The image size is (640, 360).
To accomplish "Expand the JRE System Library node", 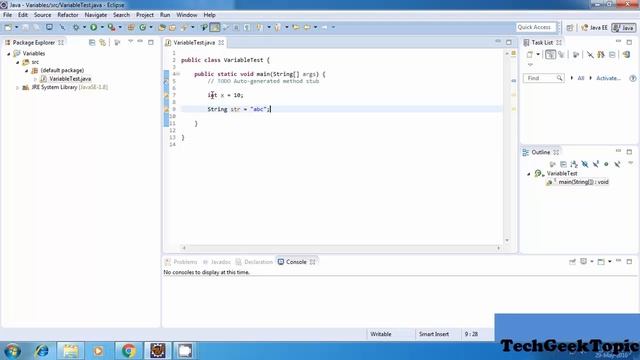I will pyautogui.click(x=18, y=87).
